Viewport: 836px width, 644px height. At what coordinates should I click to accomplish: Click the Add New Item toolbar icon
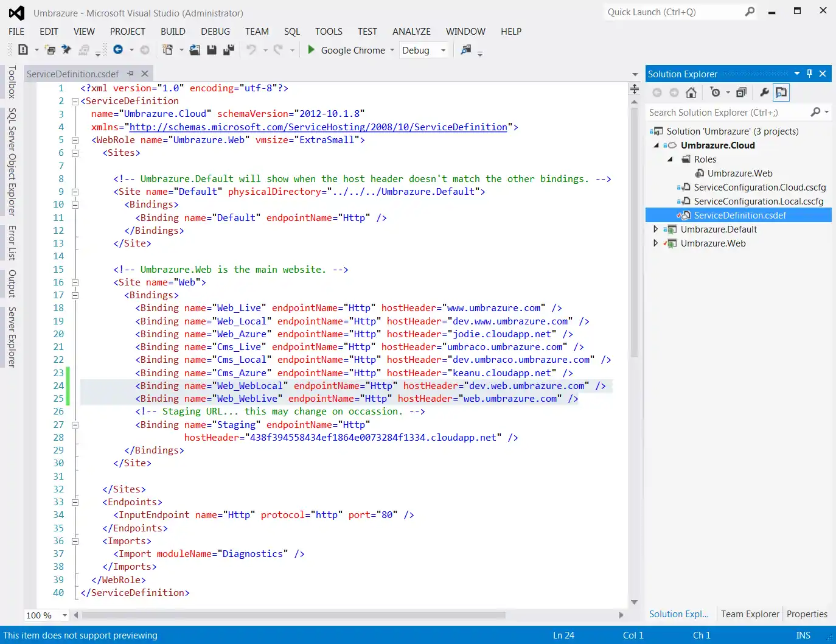pyautogui.click(x=167, y=50)
